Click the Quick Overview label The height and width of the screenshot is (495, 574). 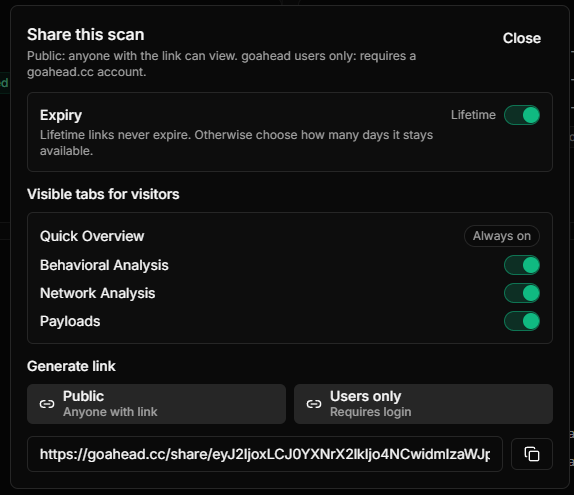coord(92,236)
